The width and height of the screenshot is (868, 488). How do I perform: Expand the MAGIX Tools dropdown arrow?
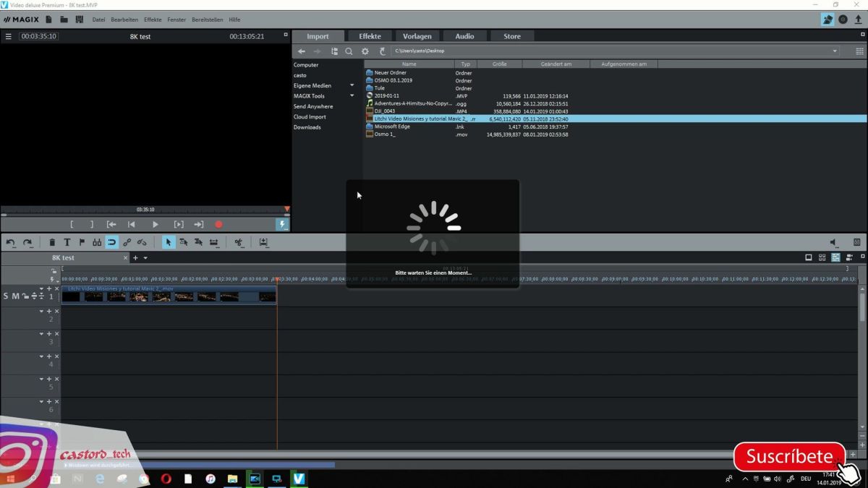click(x=352, y=96)
